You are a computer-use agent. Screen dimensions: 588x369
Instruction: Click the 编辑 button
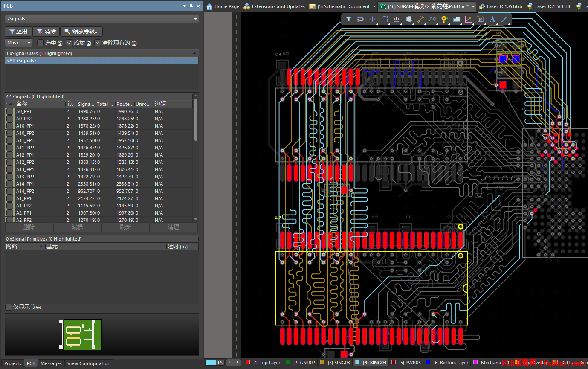tap(77, 227)
